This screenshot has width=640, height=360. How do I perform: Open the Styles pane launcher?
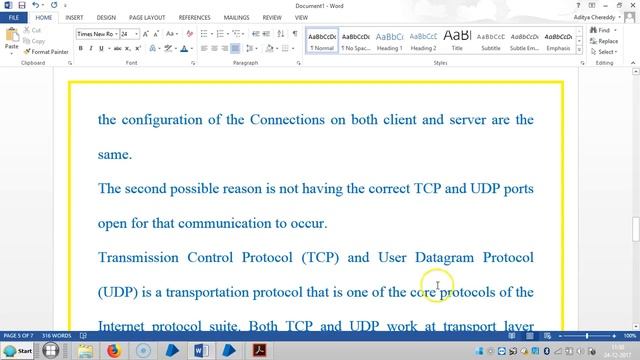point(582,63)
